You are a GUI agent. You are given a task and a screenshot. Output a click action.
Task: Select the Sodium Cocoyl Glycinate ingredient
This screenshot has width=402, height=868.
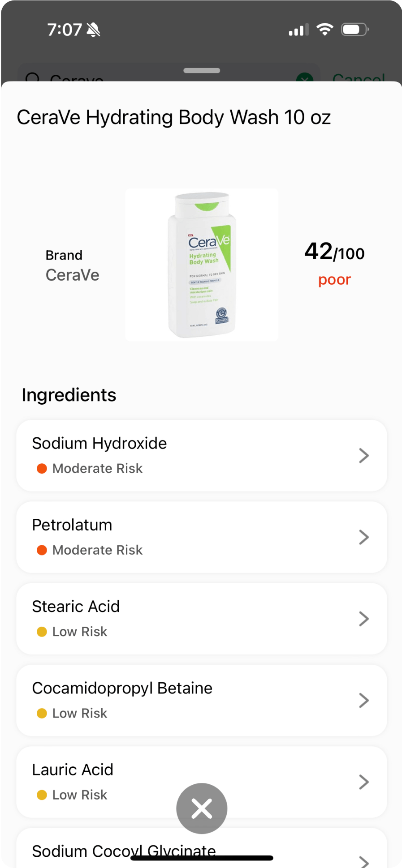point(124,851)
